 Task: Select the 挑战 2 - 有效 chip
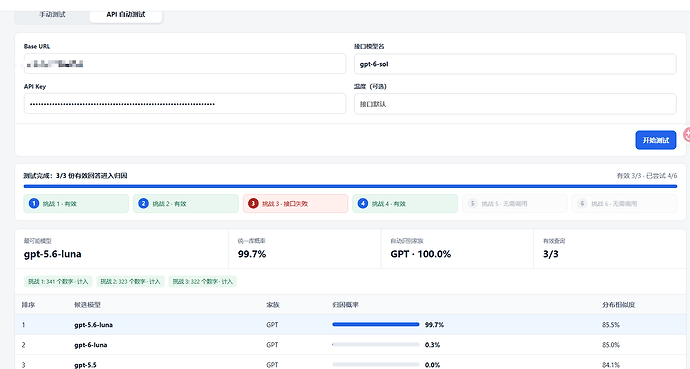(186, 204)
